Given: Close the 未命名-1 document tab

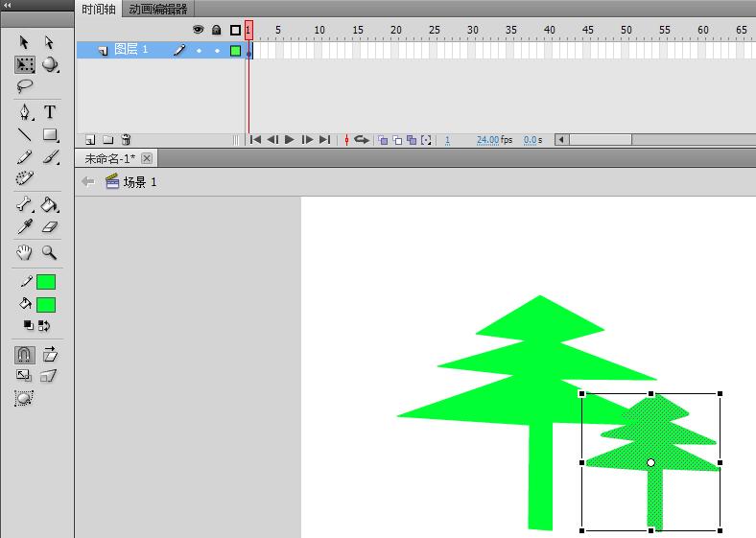Looking at the screenshot, I should [147, 158].
